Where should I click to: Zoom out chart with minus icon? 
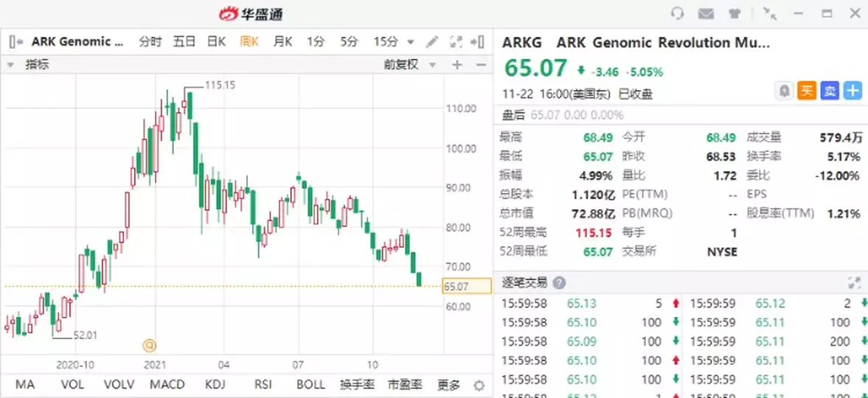[481, 65]
